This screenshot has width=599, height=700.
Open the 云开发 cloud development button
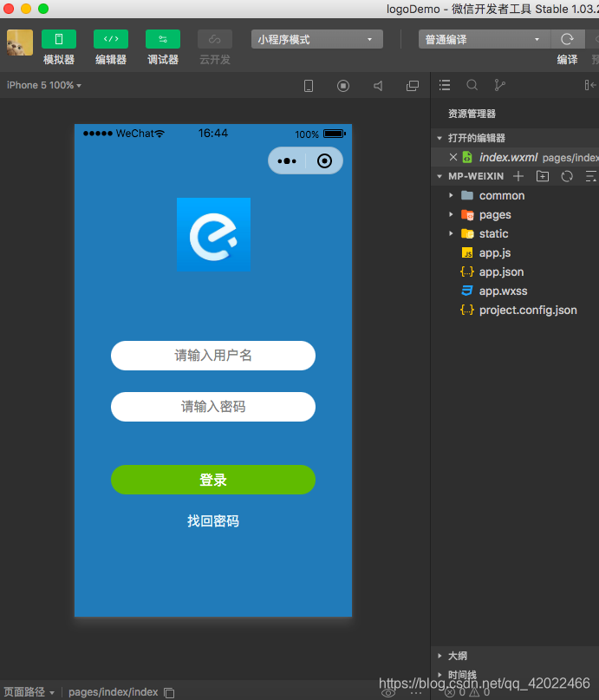(214, 39)
